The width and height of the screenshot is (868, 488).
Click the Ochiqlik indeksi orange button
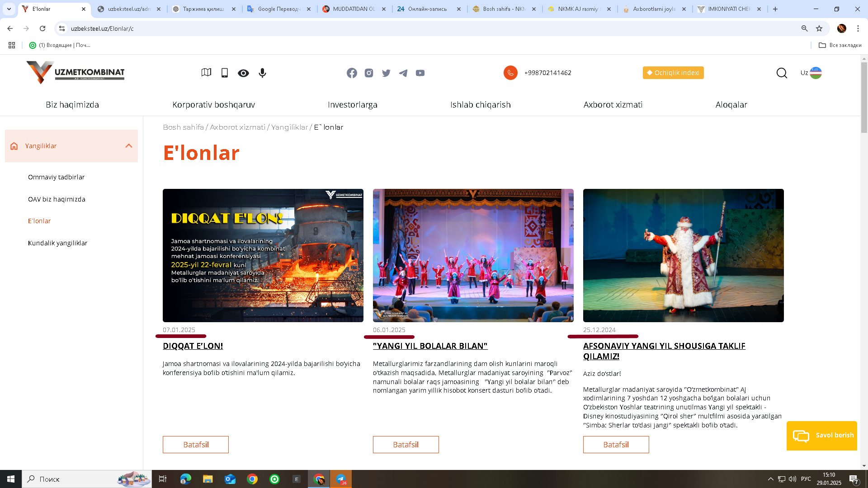pos(673,73)
